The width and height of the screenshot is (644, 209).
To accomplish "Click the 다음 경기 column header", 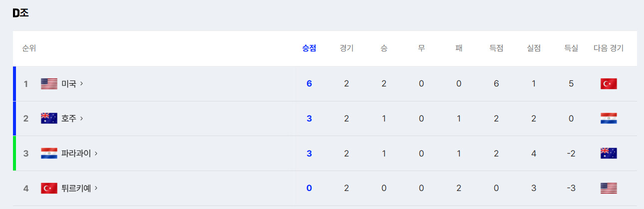I will [x=609, y=48].
